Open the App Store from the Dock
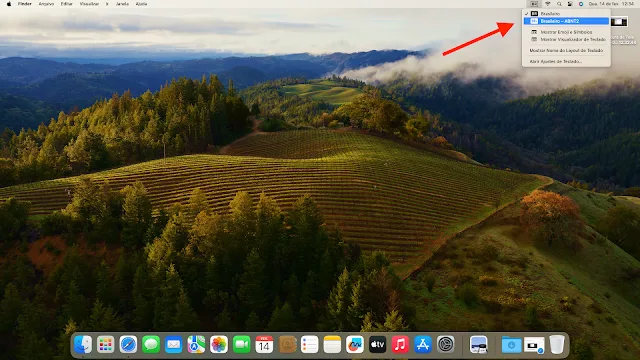The width and height of the screenshot is (640, 360). (x=423, y=344)
